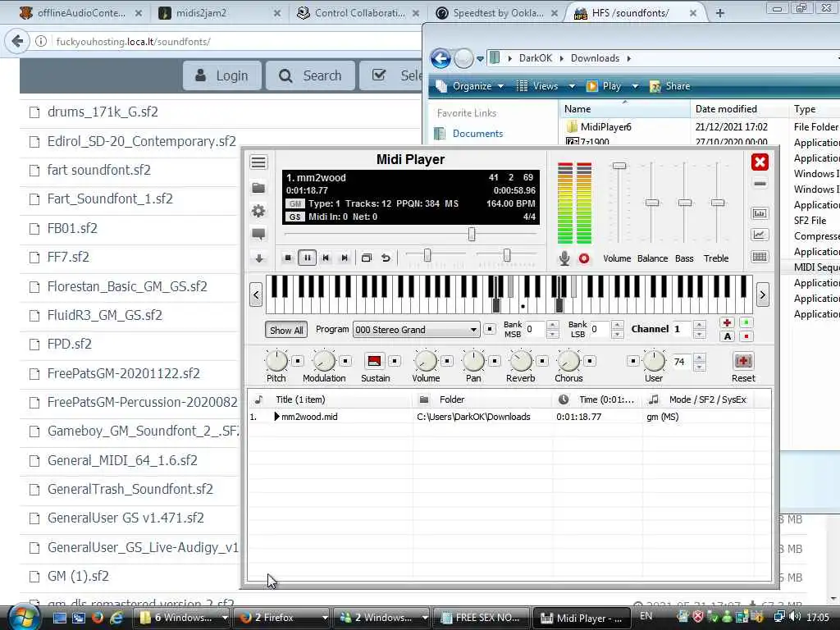
Task: Click Login in HFS page
Action: coord(221,75)
